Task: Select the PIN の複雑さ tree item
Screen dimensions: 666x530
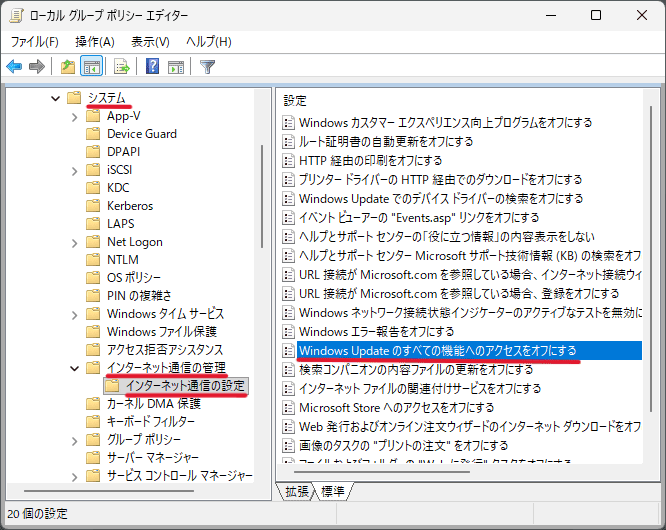Action: coord(139,296)
